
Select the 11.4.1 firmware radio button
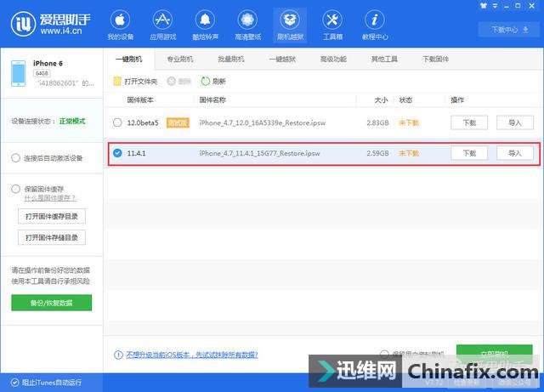117,153
